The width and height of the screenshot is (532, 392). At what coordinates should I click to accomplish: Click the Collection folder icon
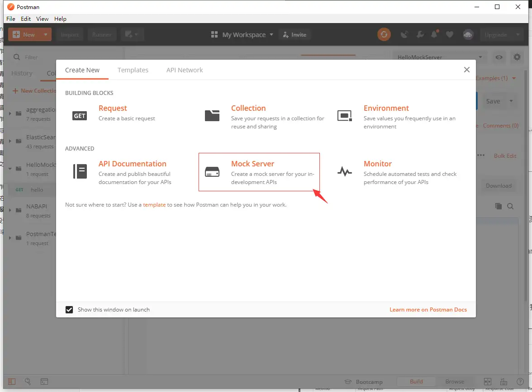tap(212, 116)
